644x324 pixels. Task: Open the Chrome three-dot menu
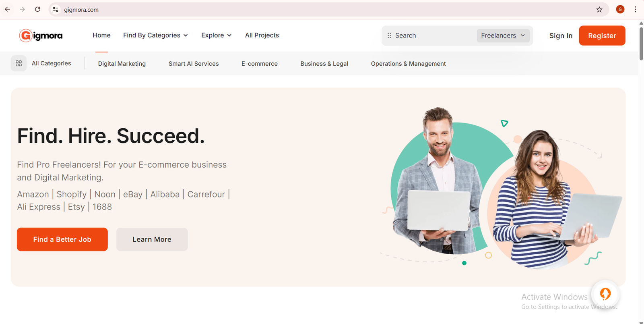[636, 9]
